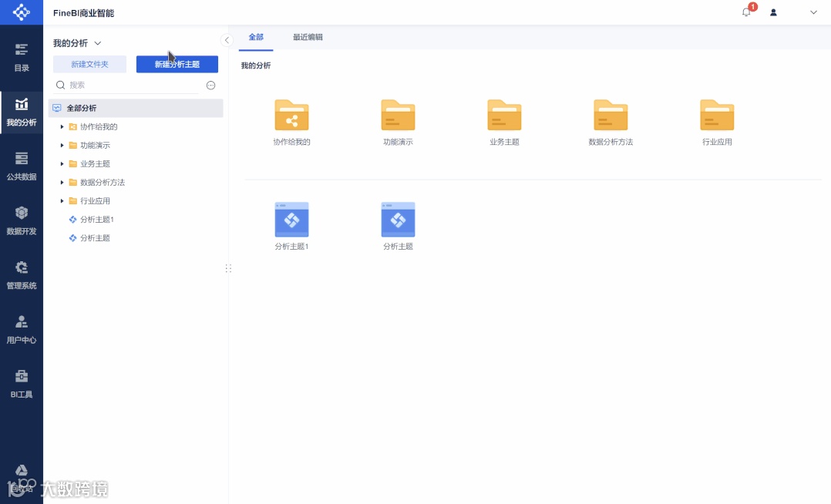Expand 功能演示 tree node
Screen dimensions: 831x504
pos(62,145)
